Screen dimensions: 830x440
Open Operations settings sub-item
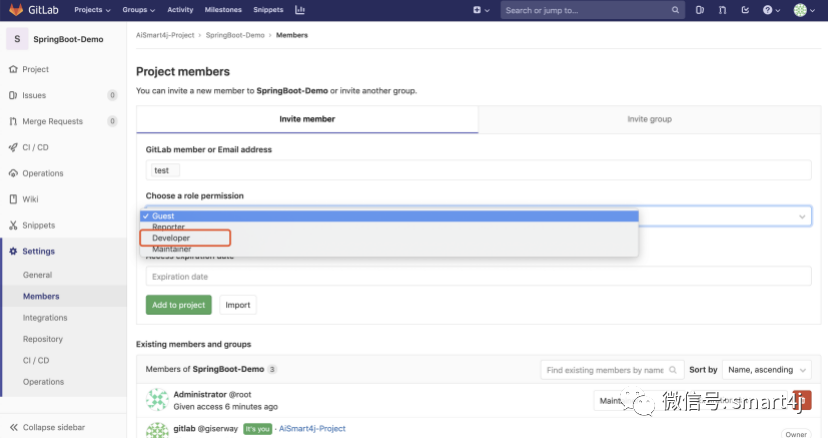coord(43,382)
